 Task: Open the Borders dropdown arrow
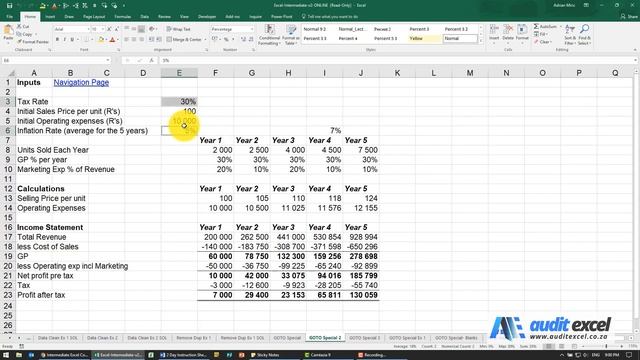point(92,40)
